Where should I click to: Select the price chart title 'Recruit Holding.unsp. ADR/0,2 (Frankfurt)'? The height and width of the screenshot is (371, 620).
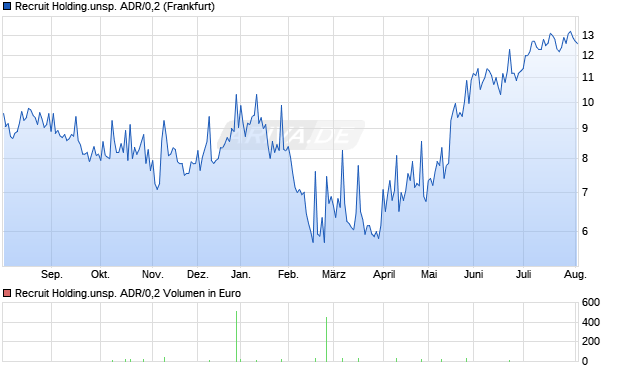click(x=115, y=7)
